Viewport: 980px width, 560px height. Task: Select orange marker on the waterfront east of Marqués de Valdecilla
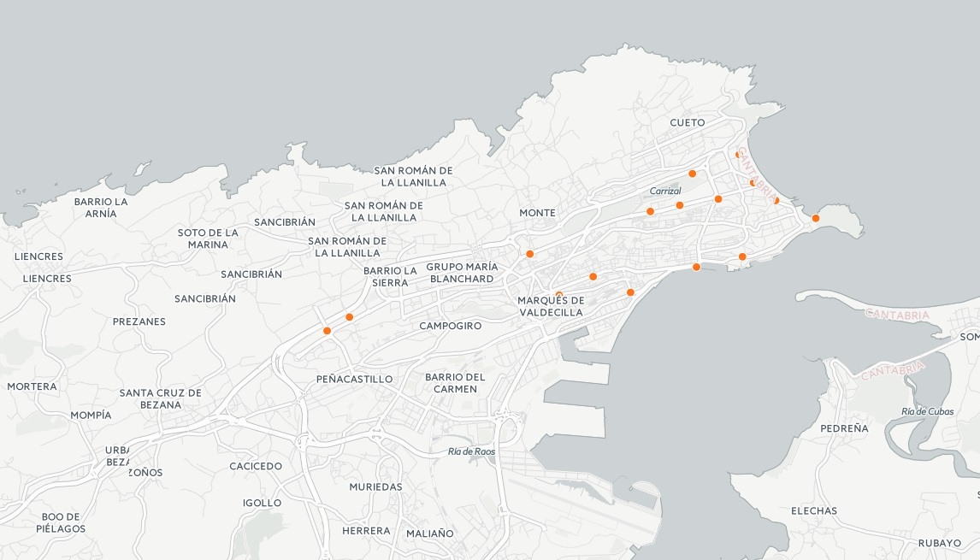630,292
